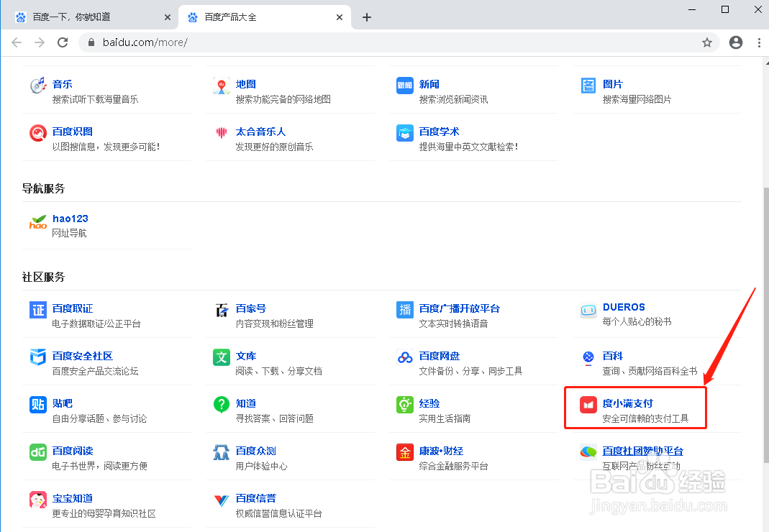Image resolution: width=769 pixels, height=532 pixels.
Task: Click the 贴吧 blue 贴 icon
Action: (37, 405)
